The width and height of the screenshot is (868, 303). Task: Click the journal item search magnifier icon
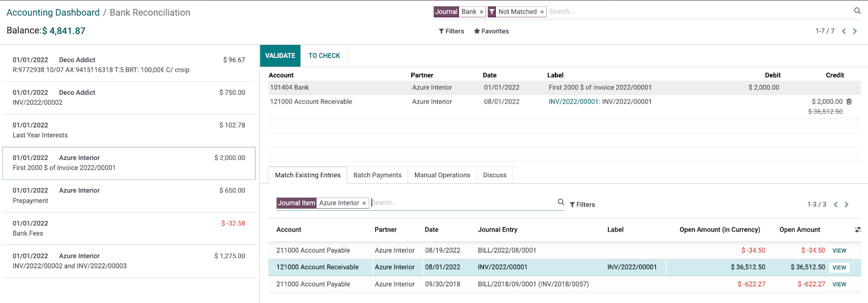(x=561, y=202)
